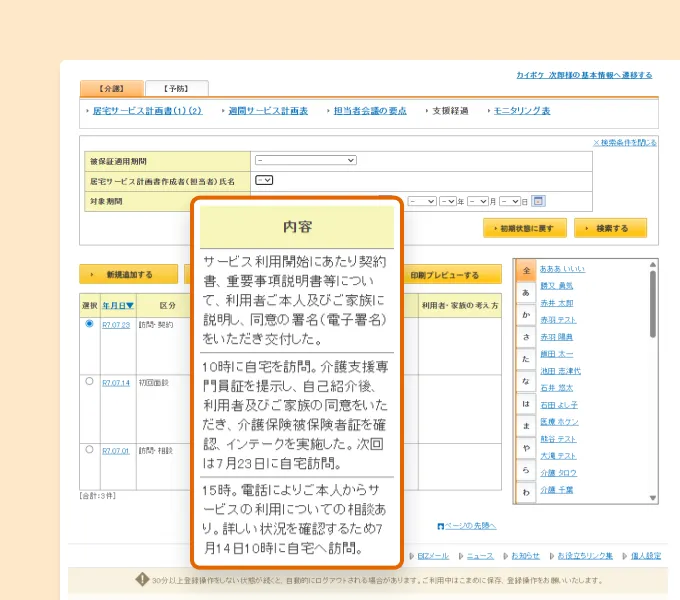
Task: Open the month dropdown before 月
Action: point(477,201)
